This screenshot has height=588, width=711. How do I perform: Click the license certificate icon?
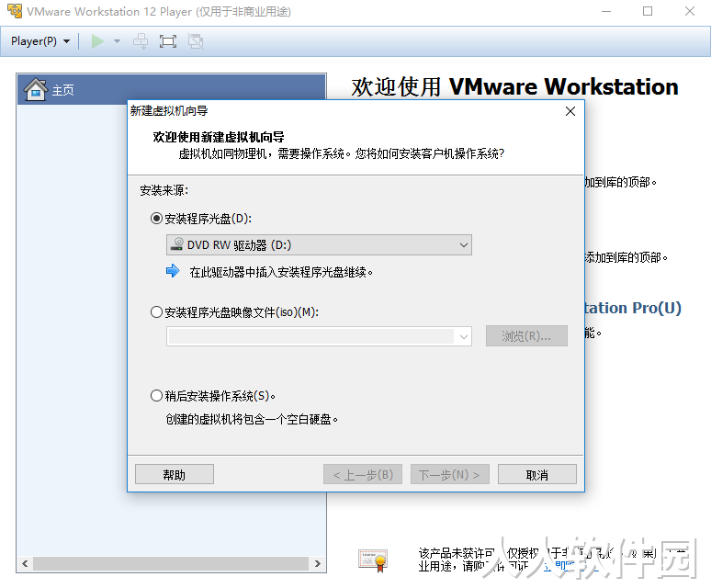(373, 560)
